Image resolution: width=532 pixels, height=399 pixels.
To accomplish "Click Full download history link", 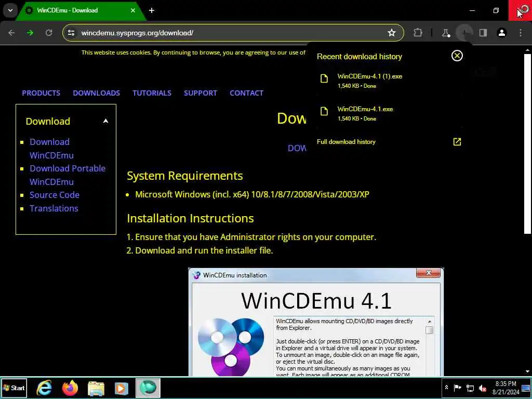I will (x=346, y=142).
